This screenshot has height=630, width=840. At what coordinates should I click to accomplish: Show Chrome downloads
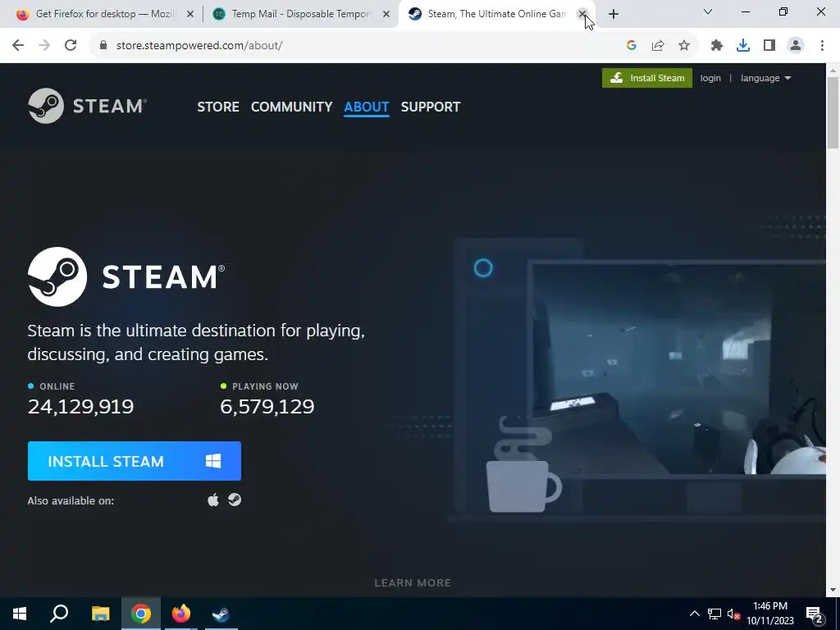pyautogui.click(x=743, y=46)
